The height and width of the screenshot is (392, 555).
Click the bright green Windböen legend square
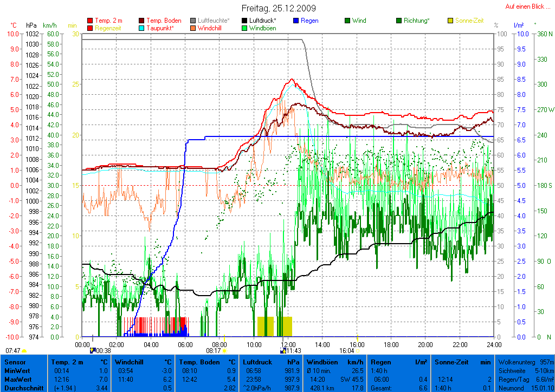click(x=245, y=28)
